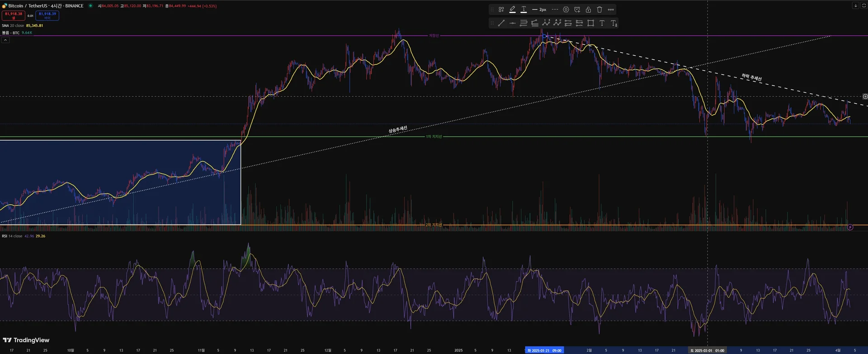This screenshot has width=868, height=354.
Task: Select the Elliott 1-5 wave tool
Action: pos(546,23)
